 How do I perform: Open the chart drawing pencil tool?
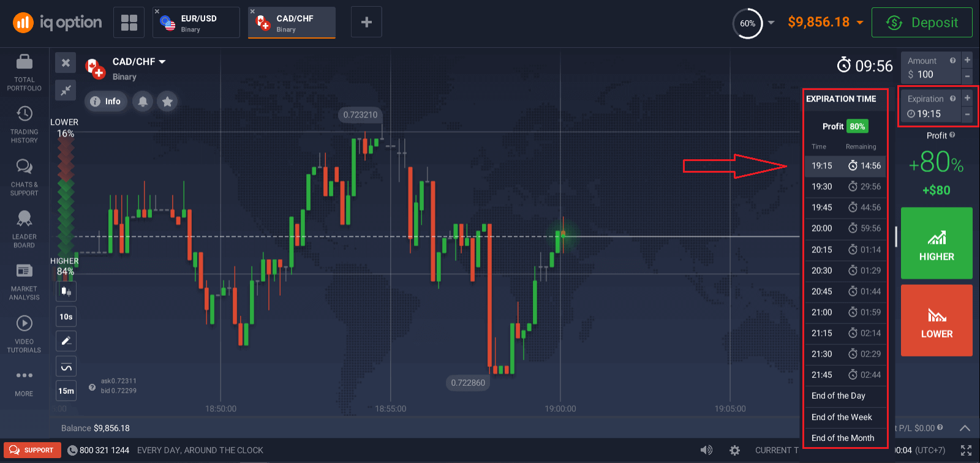click(x=66, y=341)
